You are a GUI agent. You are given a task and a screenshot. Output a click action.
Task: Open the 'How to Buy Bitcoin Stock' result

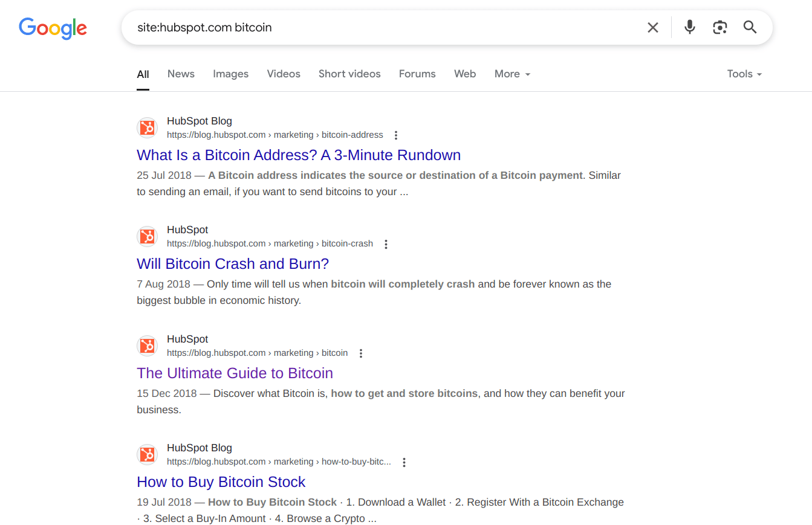point(221,482)
